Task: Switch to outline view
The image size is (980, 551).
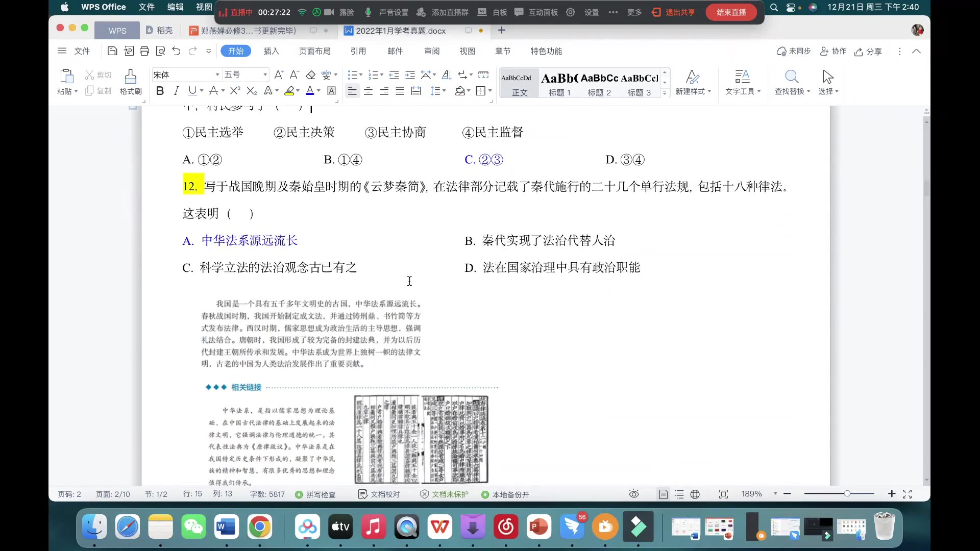Action: pyautogui.click(x=679, y=494)
